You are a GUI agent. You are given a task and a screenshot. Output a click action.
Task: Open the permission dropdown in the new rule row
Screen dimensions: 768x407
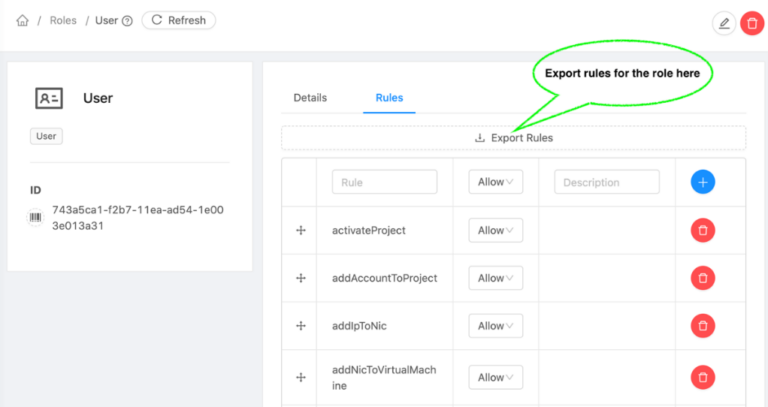tap(496, 182)
